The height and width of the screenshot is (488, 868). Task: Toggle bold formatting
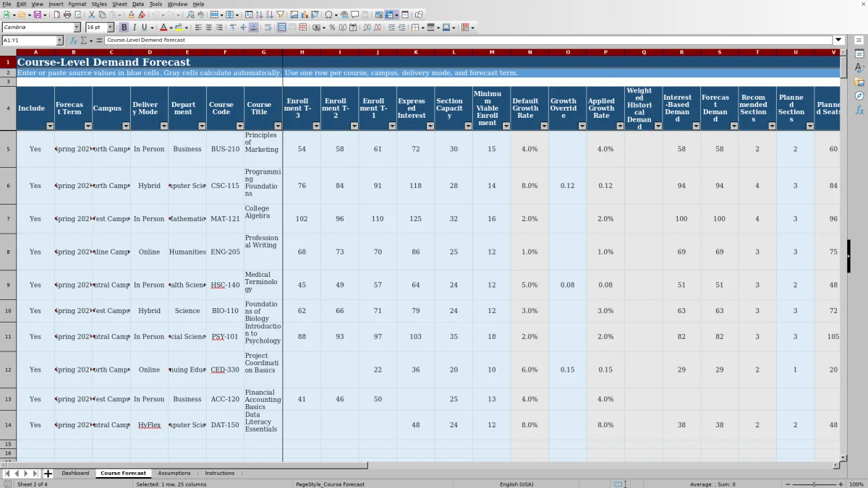click(124, 27)
